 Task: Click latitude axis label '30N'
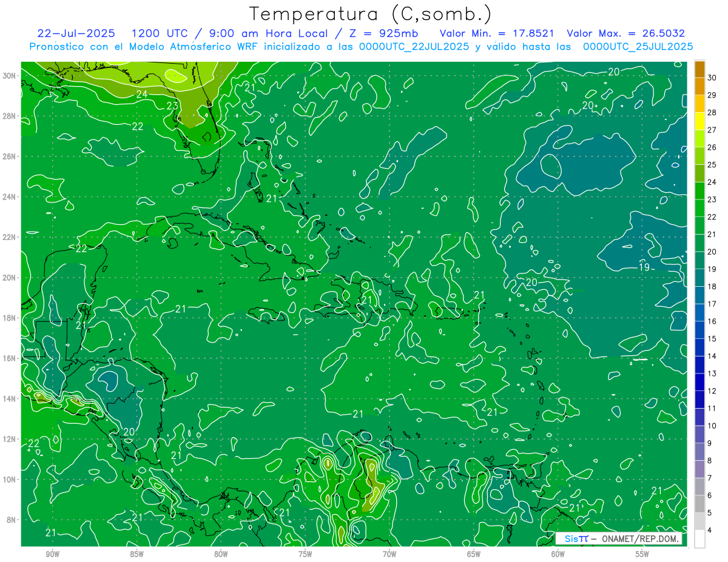click(x=9, y=76)
